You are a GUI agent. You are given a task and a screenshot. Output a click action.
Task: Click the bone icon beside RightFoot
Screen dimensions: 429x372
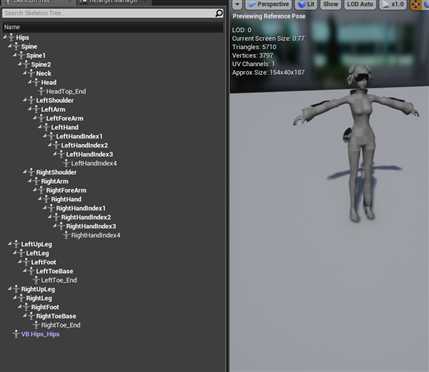(27, 307)
